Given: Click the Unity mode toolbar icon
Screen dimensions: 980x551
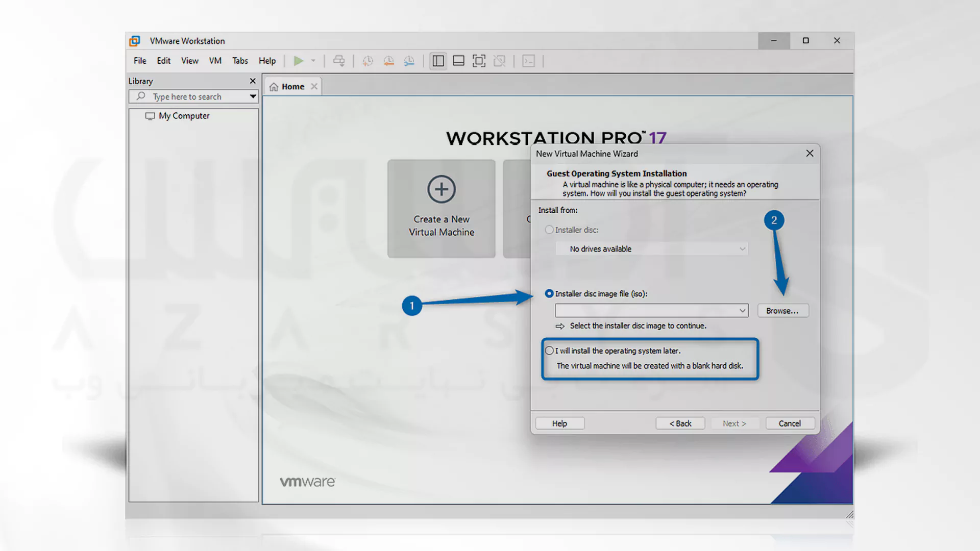Looking at the screenshot, I should [x=500, y=61].
